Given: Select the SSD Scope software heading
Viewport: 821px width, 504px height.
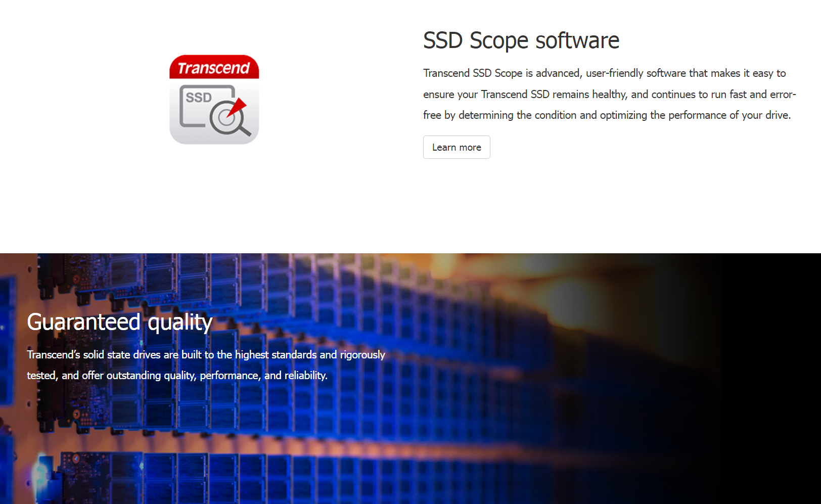Looking at the screenshot, I should pyautogui.click(x=521, y=40).
